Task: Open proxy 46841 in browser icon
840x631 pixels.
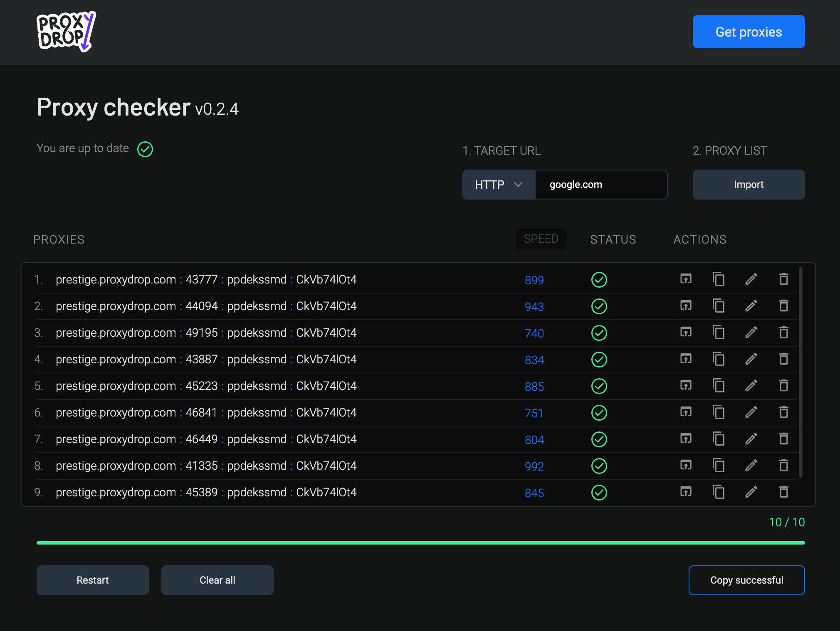Action: coord(686,412)
